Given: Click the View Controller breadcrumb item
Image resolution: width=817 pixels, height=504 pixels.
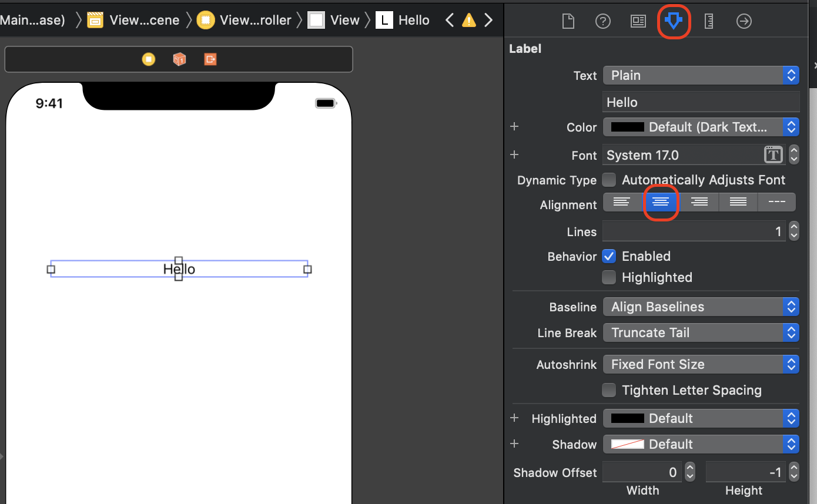Looking at the screenshot, I should pos(244,21).
